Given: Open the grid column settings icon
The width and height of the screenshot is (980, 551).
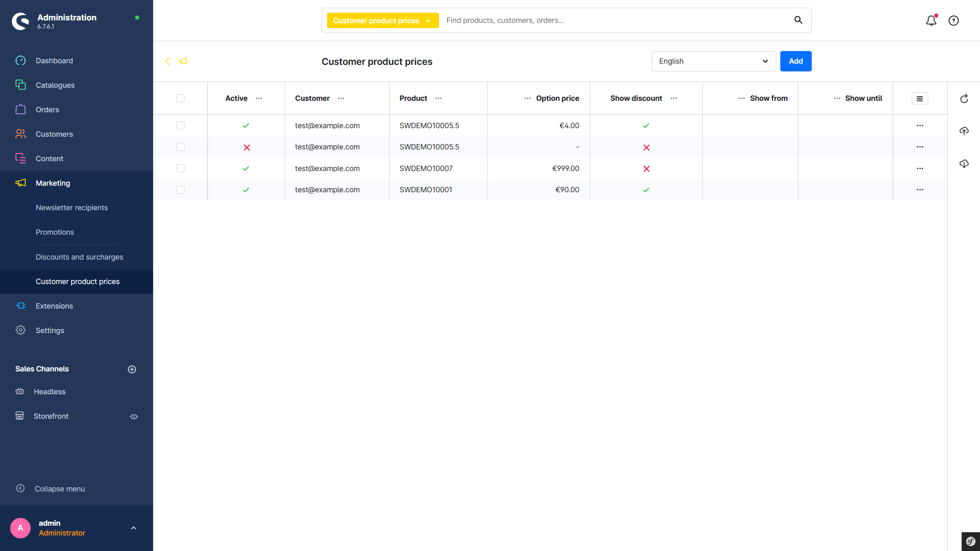Looking at the screenshot, I should [920, 98].
